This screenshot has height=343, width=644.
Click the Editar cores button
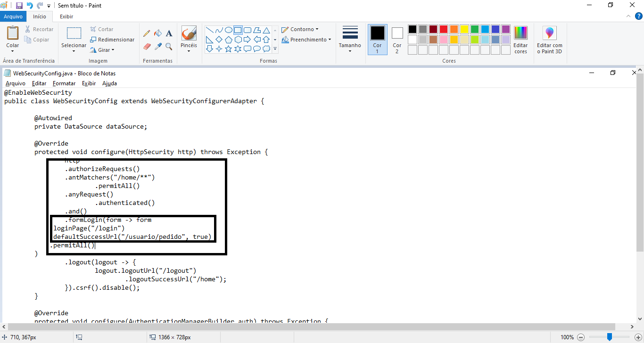[521, 40]
